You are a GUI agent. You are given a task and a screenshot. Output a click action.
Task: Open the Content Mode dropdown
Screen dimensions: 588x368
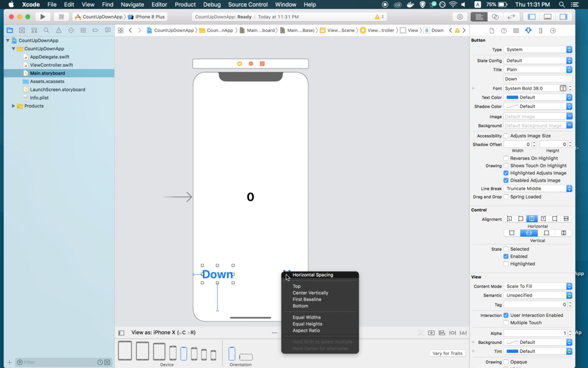(537, 286)
